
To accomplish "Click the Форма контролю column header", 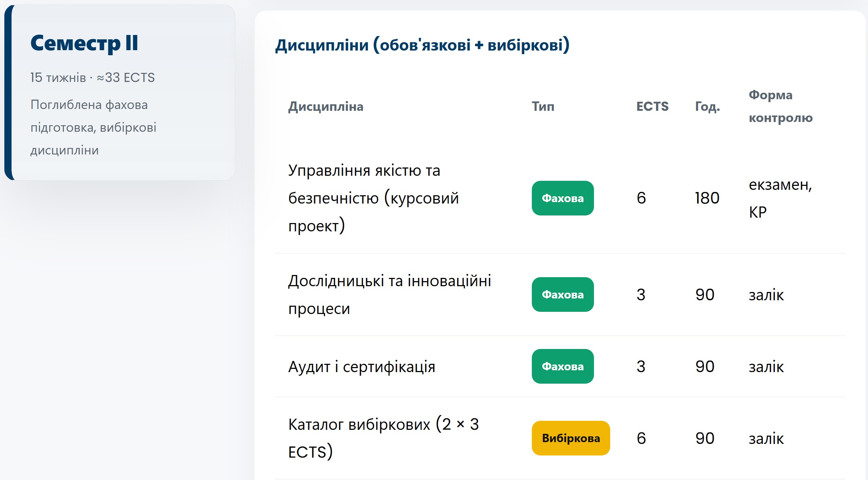I will coord(780,106).
